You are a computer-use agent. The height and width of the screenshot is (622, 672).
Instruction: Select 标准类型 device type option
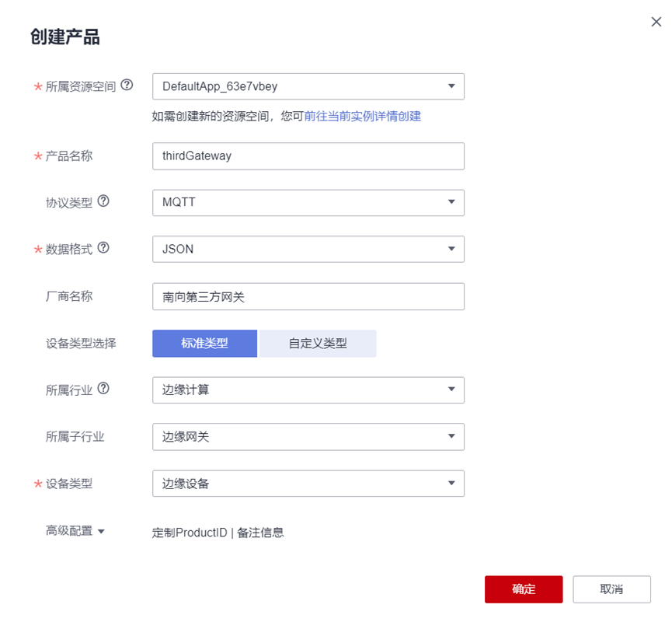tap(204, 343)
